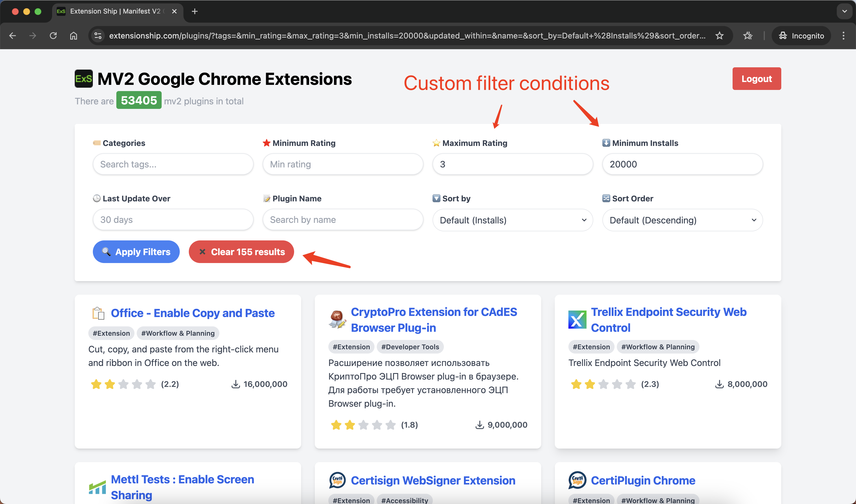Screen dimensions: 856x504
Task: Open Trellix Endpoint Security Web Control link
Action: click(x=669, y=320)
